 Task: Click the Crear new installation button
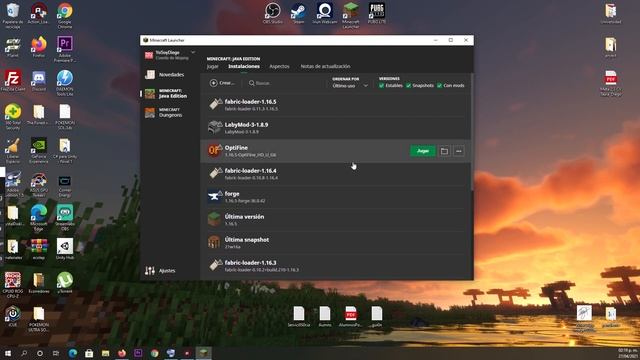coord(222,83)
